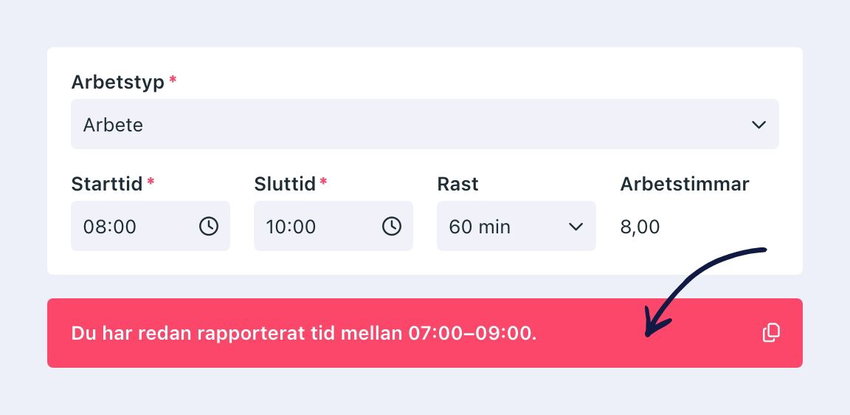
Task: Click the required asterisk beside Arbetstyp
Action: tap(172, 80)
